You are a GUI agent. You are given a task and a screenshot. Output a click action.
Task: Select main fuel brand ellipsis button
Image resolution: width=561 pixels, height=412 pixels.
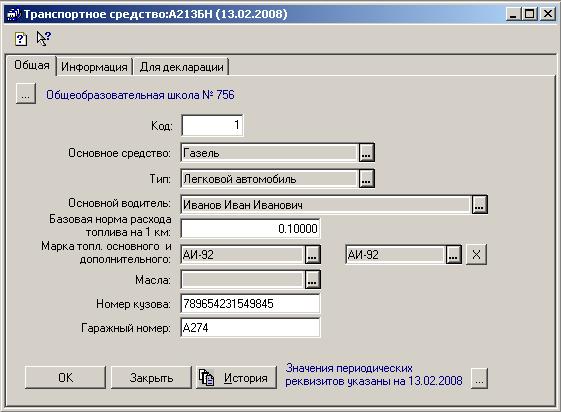pyautogui.click(x=312, y=255)
